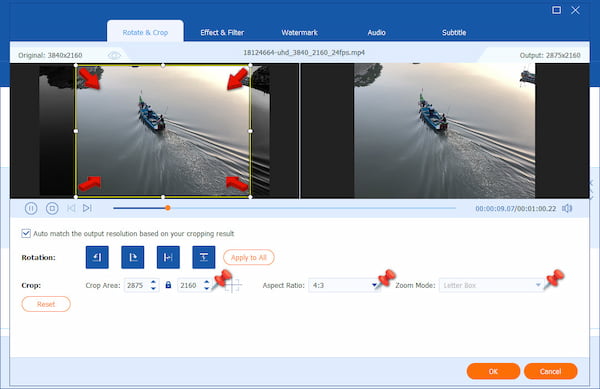Viewport: 600px width, 389px height.
Task: Open the Aspect Ratio dropdown
Action: 344,285
